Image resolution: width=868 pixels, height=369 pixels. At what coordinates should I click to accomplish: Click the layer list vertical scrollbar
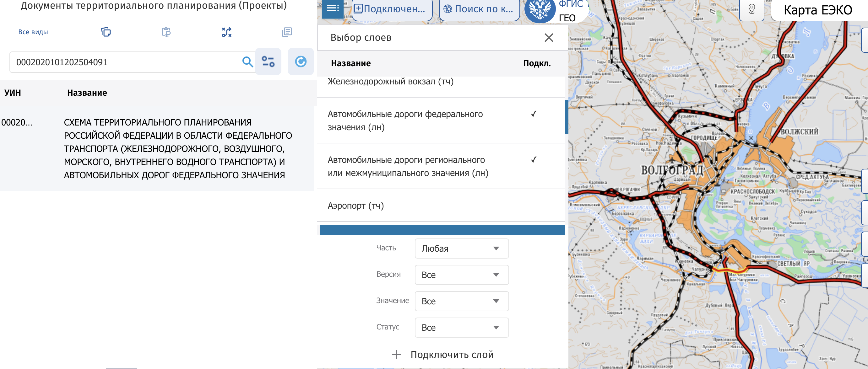(567, 117)
